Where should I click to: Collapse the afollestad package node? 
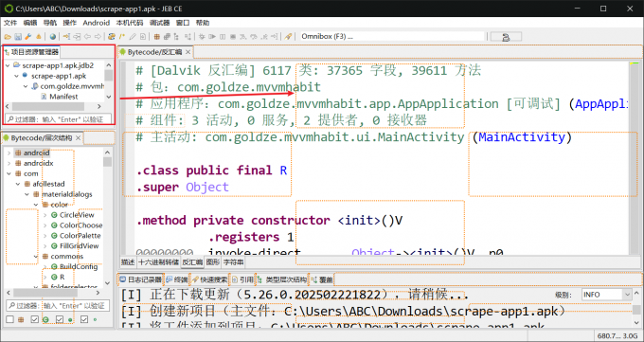pos(18,184)
